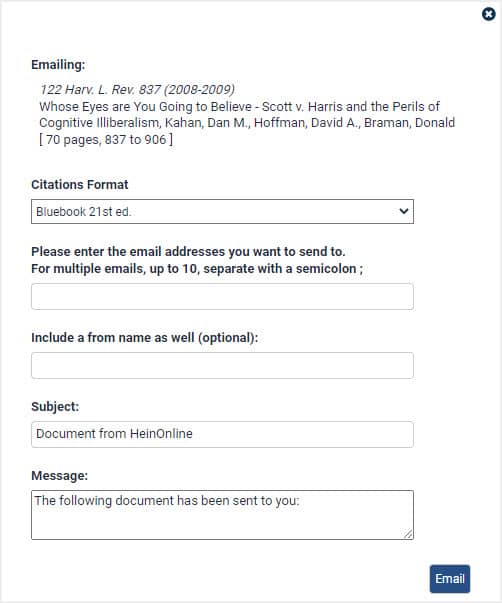Click the Citations Format label
The height and width of the screenshot is (603, 502).
click(80, 185)
